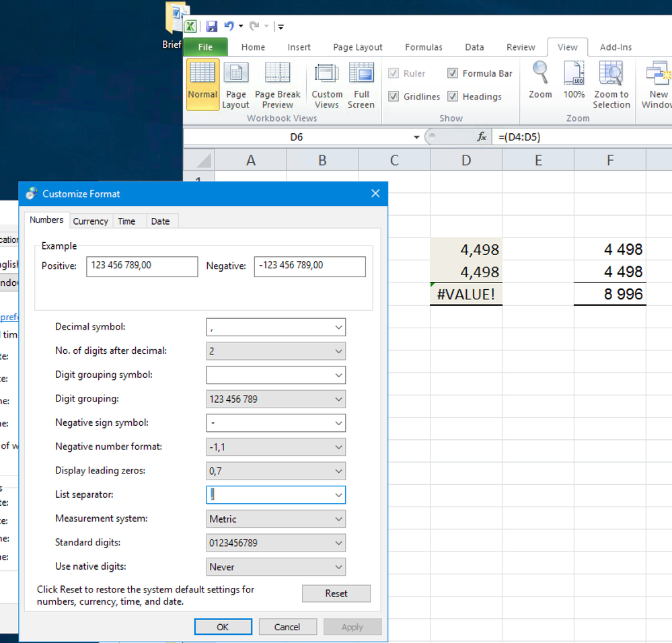Set zoom to 100%
Screen dimensions: 672x643
[574, 79]
